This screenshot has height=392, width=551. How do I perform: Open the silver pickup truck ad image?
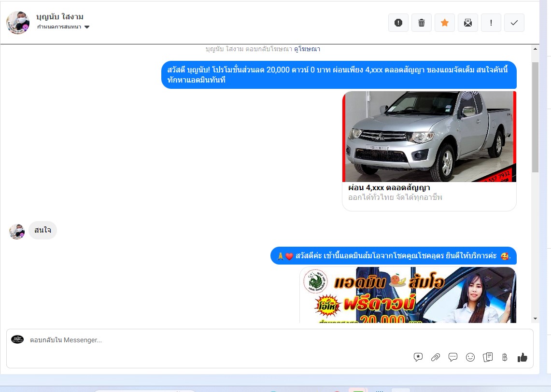[x=429, y=137]
